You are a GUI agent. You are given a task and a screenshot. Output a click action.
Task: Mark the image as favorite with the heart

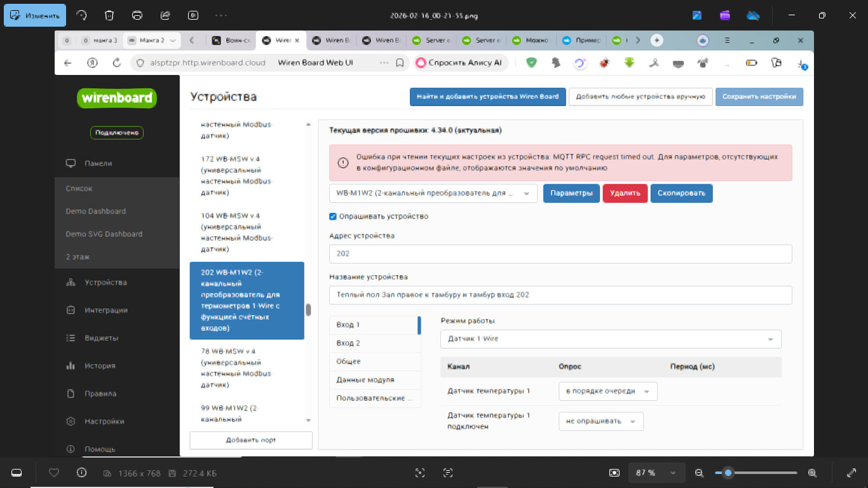(x=54, y=473)
